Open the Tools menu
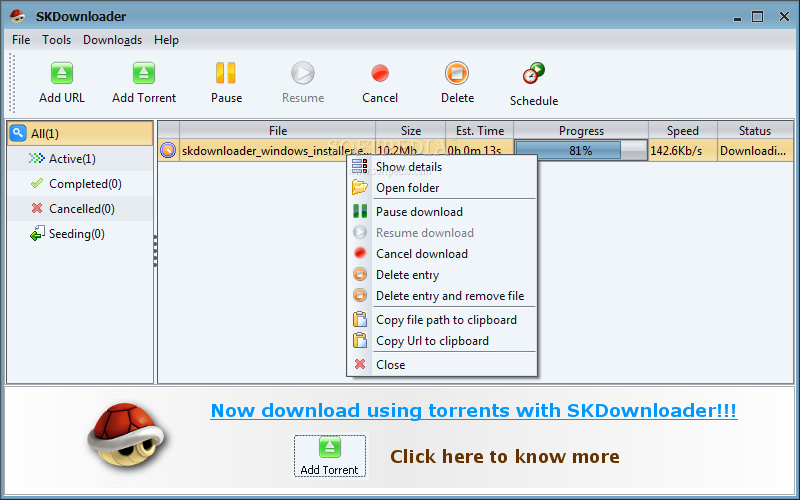 coord(57,40)
